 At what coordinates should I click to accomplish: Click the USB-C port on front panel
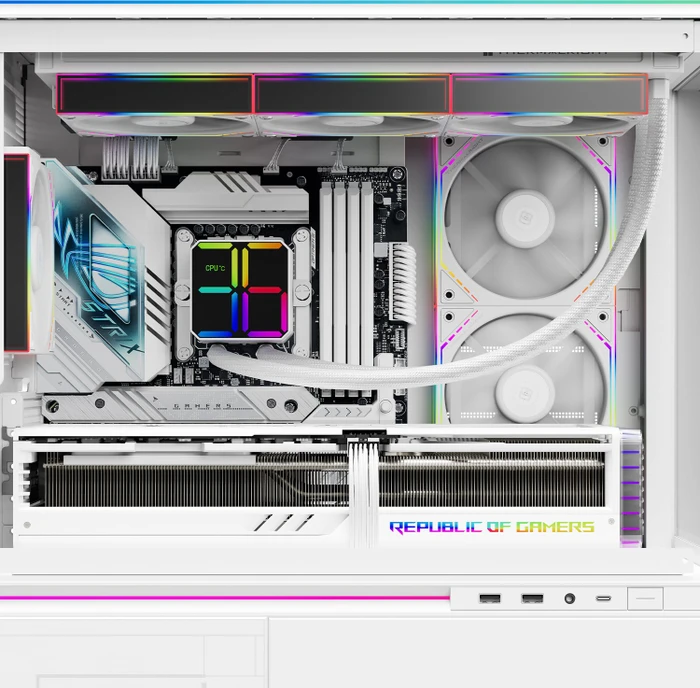click(x=603, y=598)
